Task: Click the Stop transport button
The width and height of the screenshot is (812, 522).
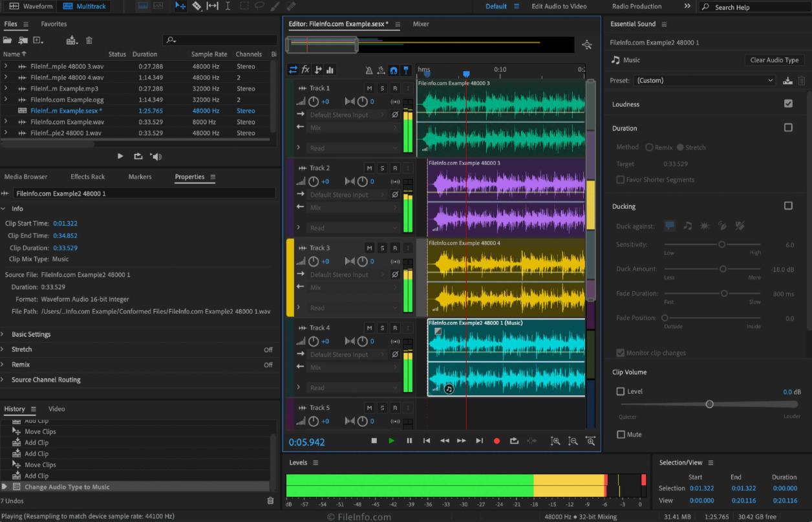Action: coord(374,440)
